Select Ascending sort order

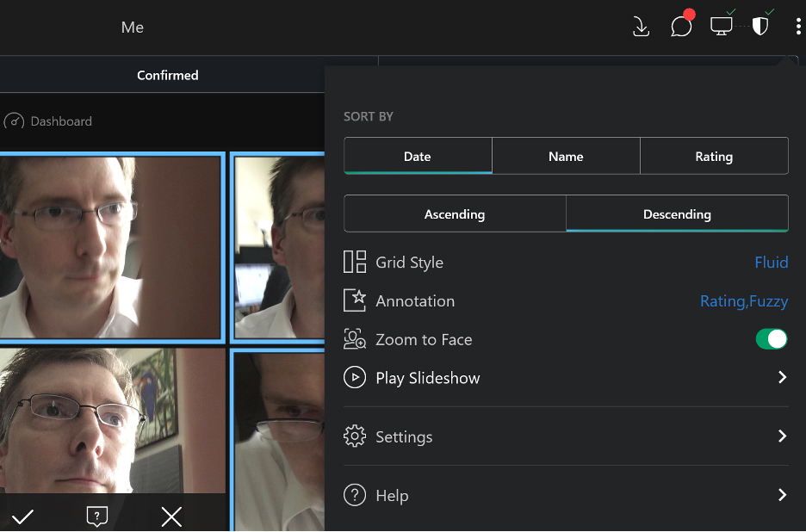[x=455, y=213]
